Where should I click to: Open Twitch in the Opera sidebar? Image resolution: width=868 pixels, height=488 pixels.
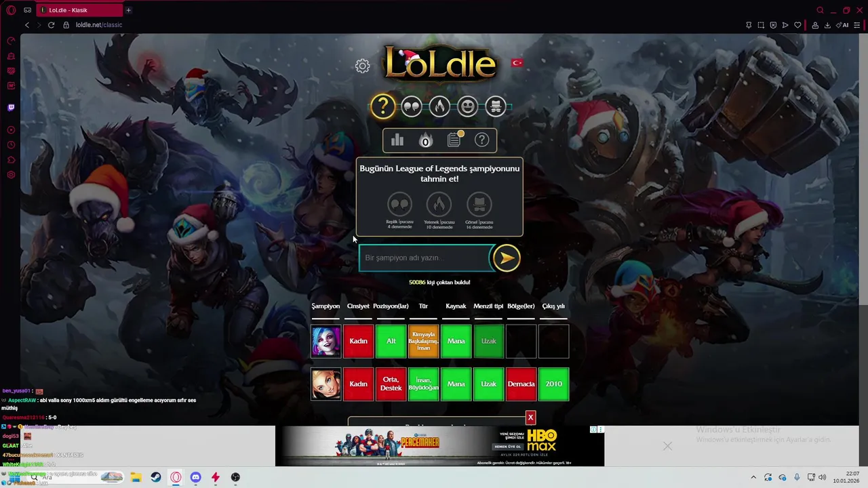point(11,107)
